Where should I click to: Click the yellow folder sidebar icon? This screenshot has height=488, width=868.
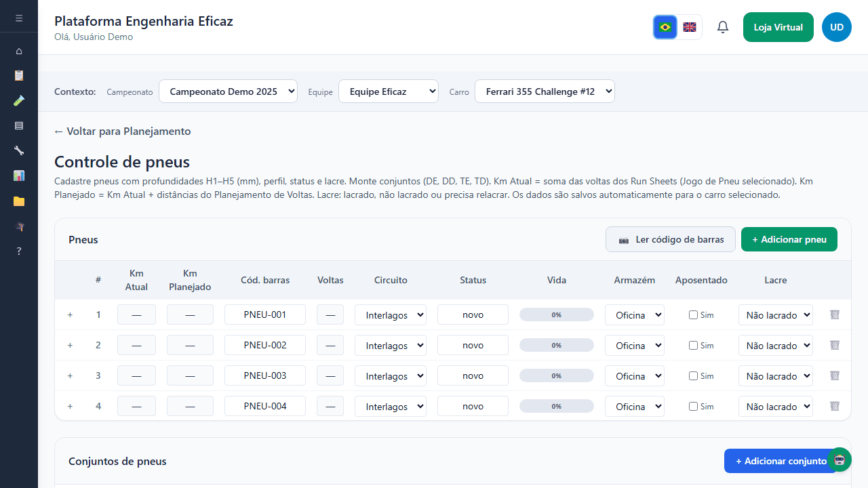click(19, 201)
